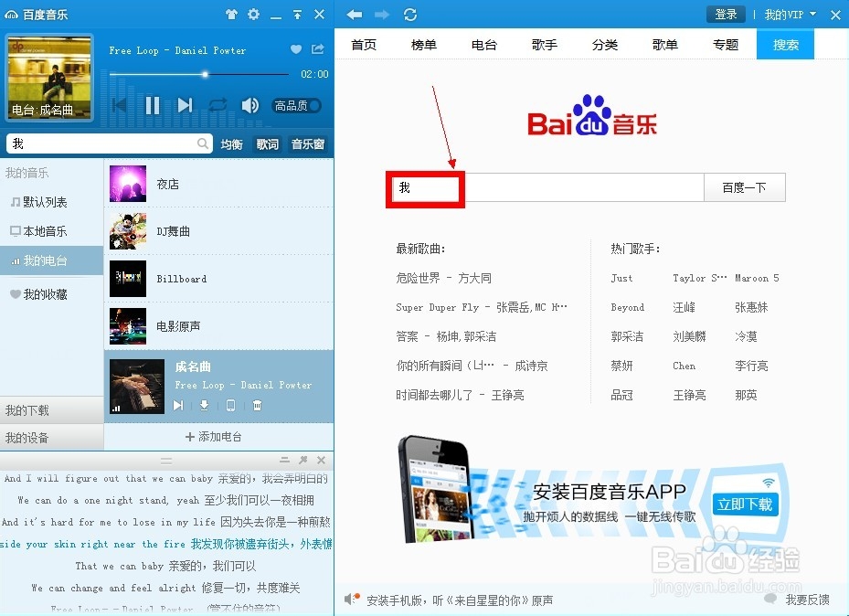
Task: Switch to the 歌单 tab
Action: [665, 45]
